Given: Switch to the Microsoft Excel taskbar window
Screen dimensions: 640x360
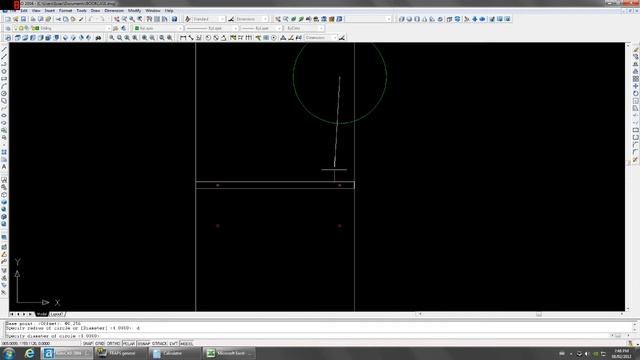Looking at the screenshot, I should pyautogui.click(x=229, y=353).
